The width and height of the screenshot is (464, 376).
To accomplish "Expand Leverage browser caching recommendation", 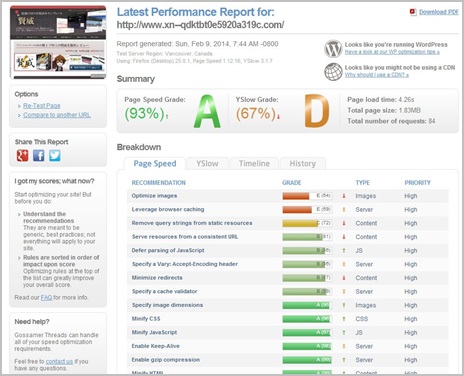I will pos(168,210).
